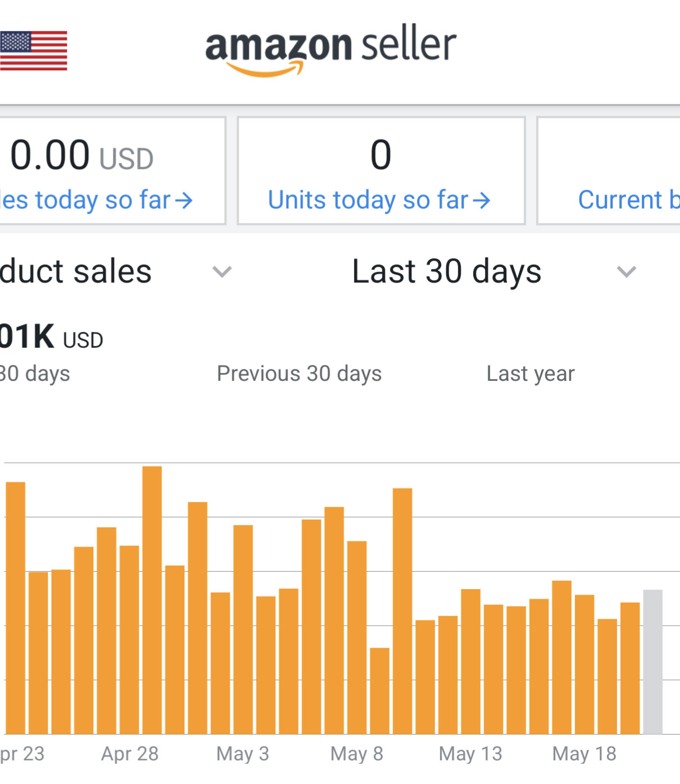Tap the arrow after Sales today so far
680x784 pixels.
click(x=184, y=200)
